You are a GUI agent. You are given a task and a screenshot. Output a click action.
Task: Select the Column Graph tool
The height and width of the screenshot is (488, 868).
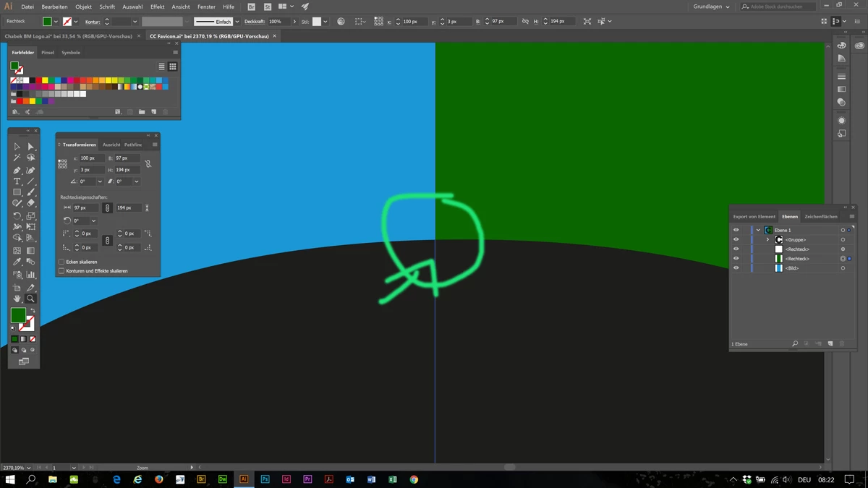[30, 275]
